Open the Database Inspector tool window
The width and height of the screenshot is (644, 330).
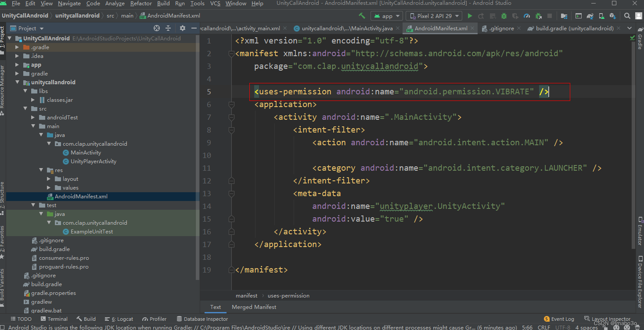pos(202,319)
